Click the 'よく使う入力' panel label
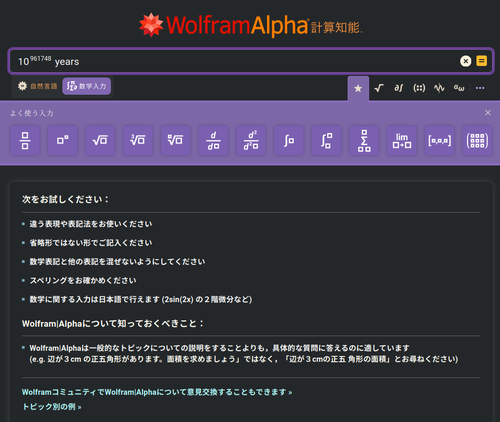Screen dimensions: 500x422 pyautogui.click(x=32, y=113)
